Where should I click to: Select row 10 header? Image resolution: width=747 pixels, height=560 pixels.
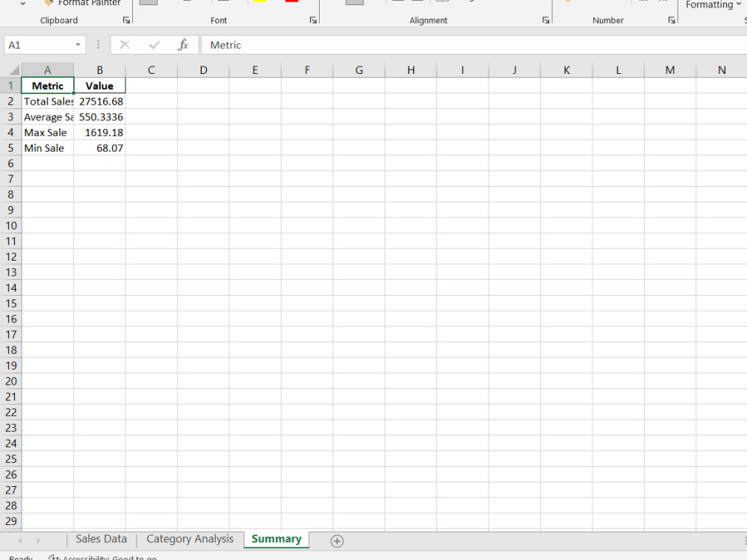coord(10,225)
